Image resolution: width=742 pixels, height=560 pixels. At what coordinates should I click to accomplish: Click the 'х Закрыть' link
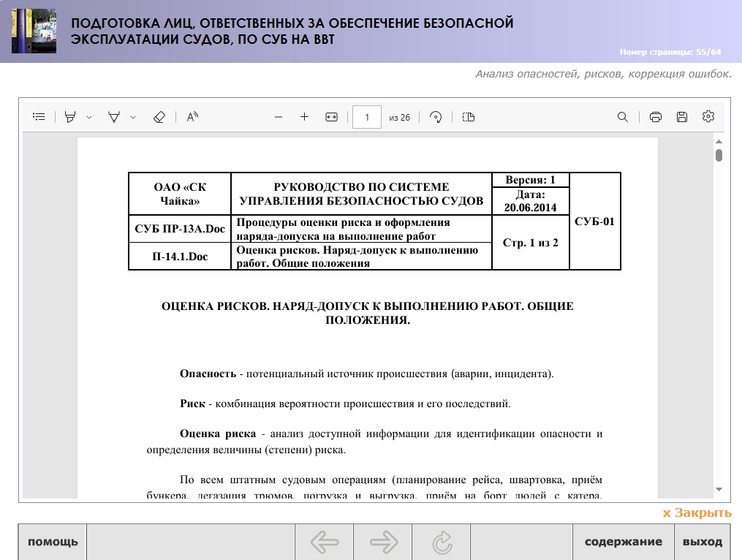(697, 513)
